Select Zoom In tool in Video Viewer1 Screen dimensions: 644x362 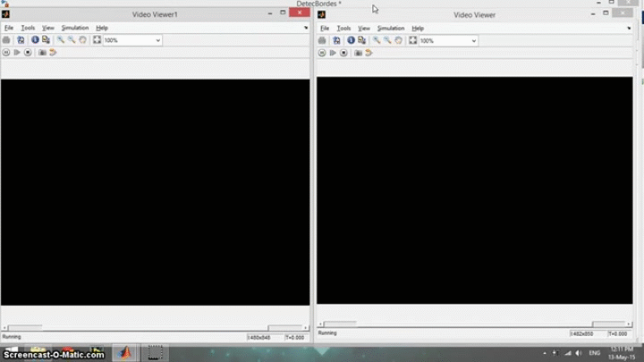click(x=61, y=40)
